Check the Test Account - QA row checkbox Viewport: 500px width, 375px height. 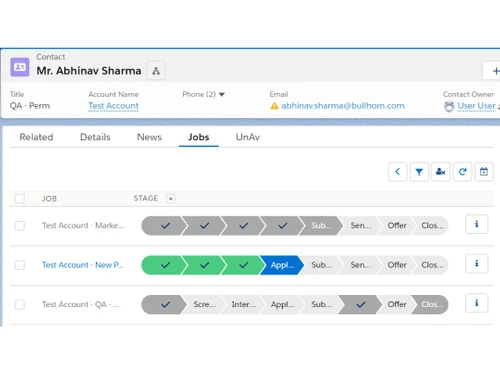pos(20,304)
